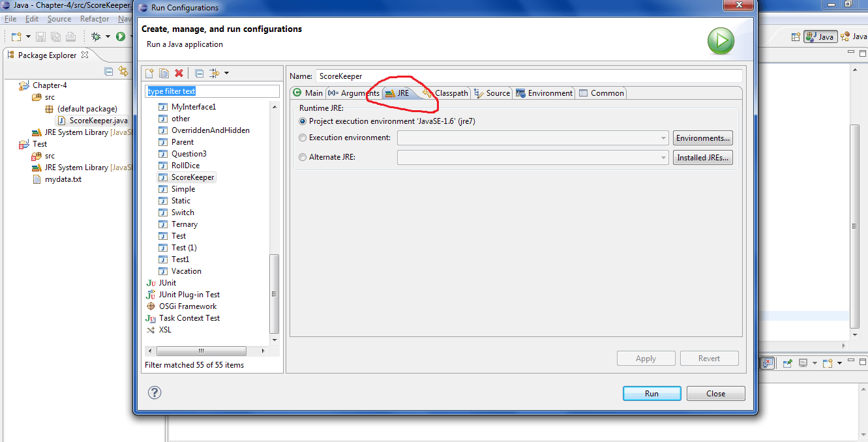Click Collapse All icon in Package Explorer
The image size is (868, 442).
point(108,71)
